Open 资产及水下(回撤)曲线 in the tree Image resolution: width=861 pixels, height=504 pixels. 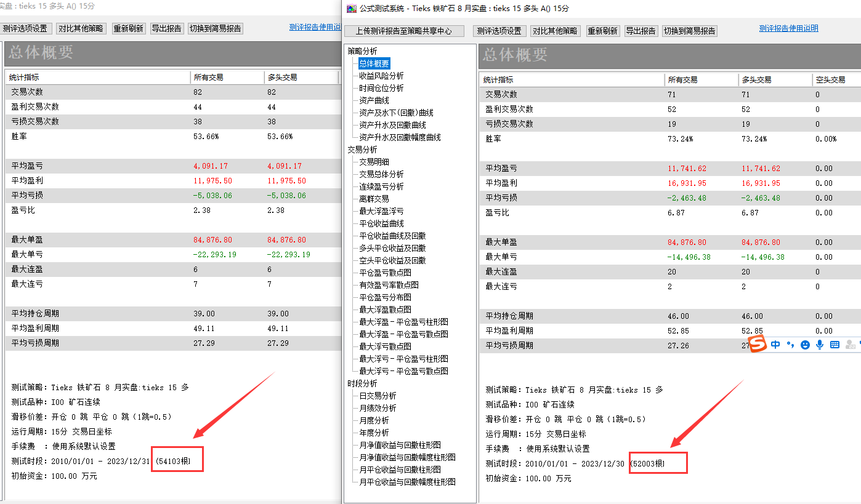tap(397, 113)
